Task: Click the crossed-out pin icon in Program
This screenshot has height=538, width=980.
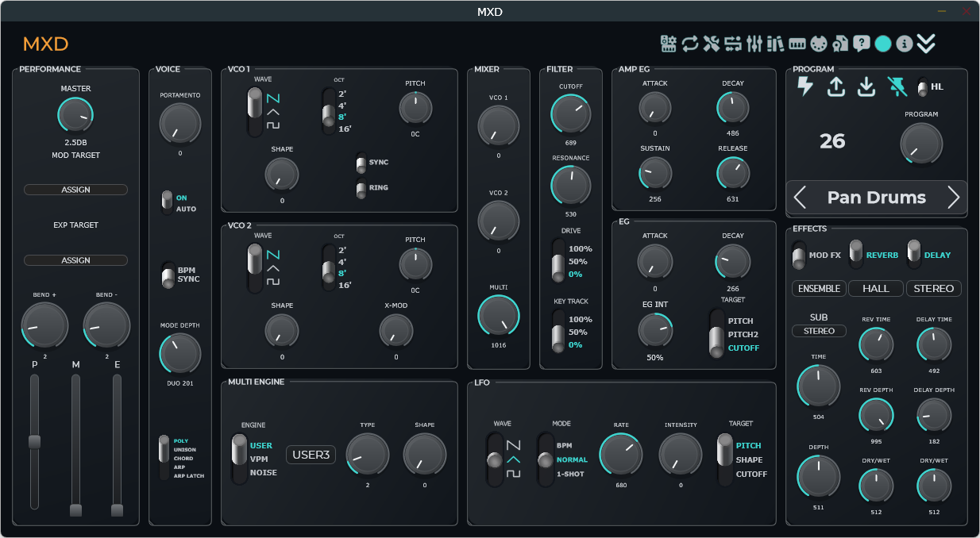Action: pos(897,86)
